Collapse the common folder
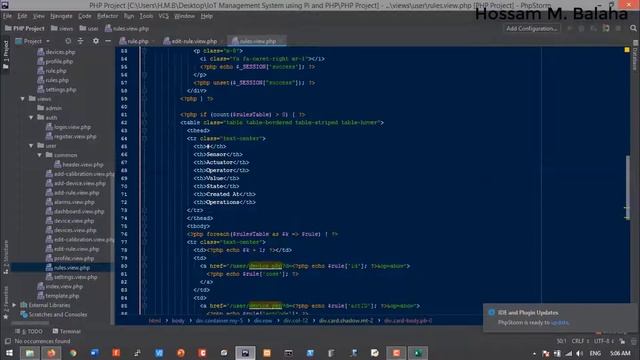 [40, 155]
